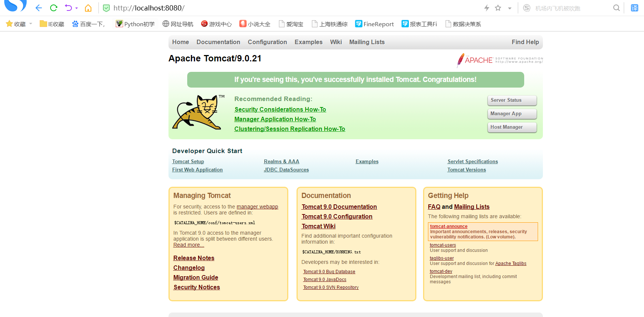
Task: Open Wiki nav item
Action: (x=336, y=42)
